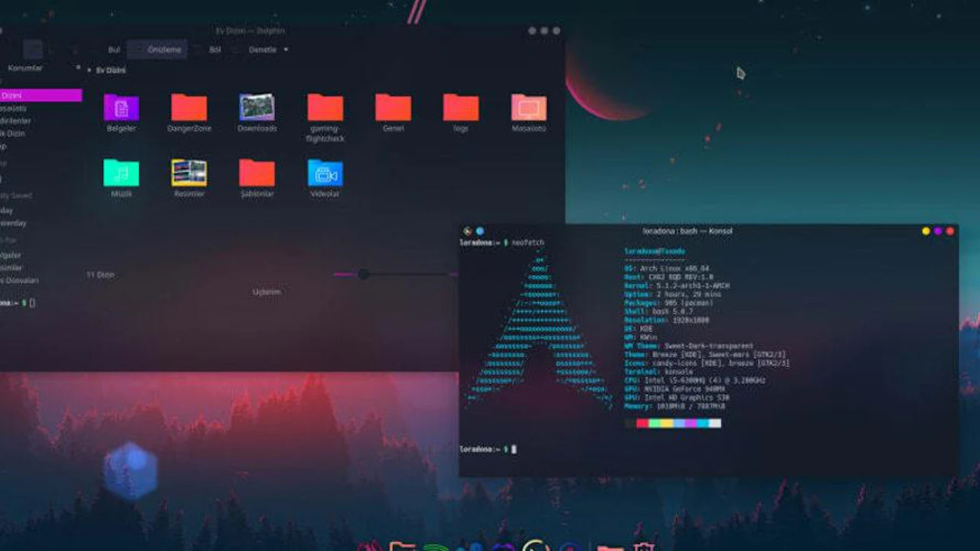Image resolution: width=980 pixels, height=551 pixels.
Task: Click the 11 Dizin status bar text
Action: point(100,274)
